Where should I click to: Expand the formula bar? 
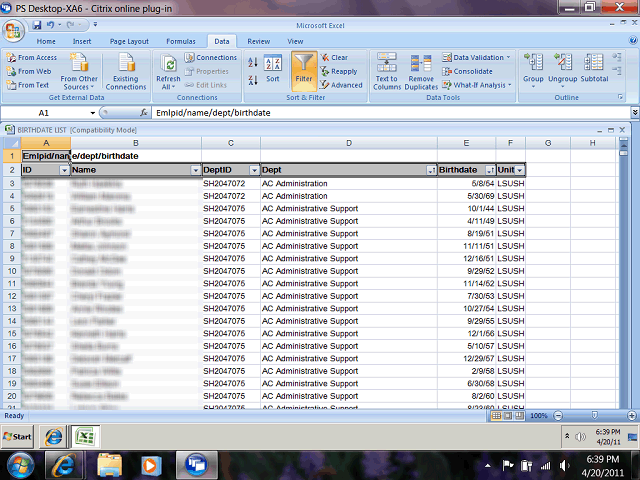[635, 112]
